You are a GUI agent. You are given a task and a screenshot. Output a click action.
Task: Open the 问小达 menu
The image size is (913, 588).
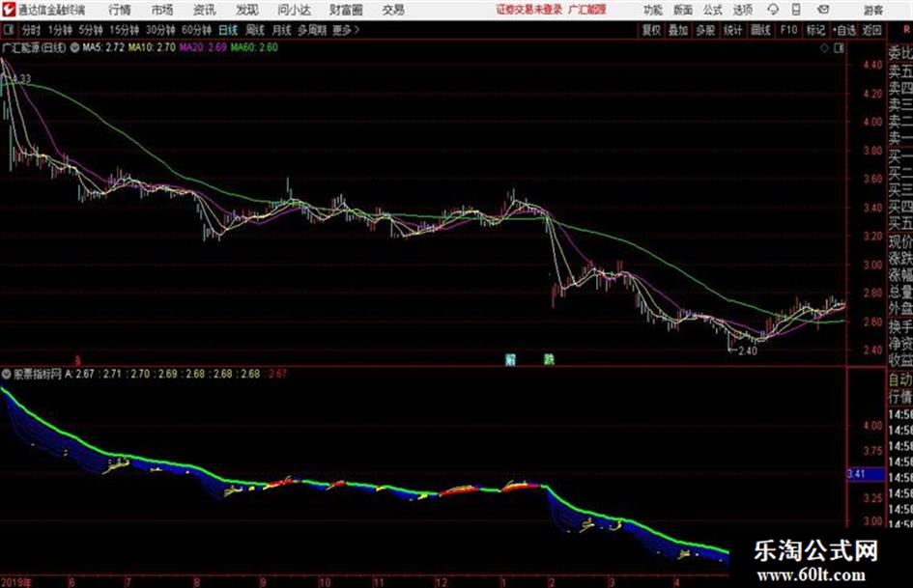point(294,10)
